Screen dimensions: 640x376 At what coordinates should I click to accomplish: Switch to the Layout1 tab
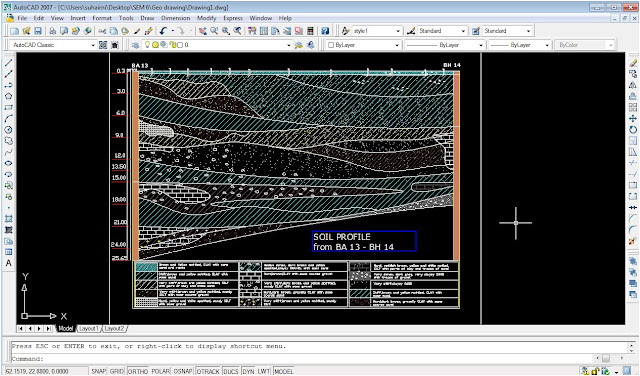point(88,328)
